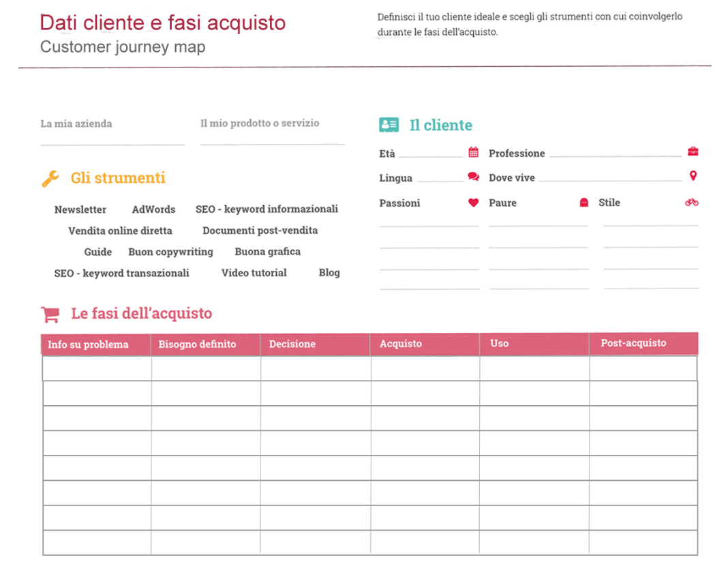Click the 'Post-acquisto' column header

(x=643, y=343)
